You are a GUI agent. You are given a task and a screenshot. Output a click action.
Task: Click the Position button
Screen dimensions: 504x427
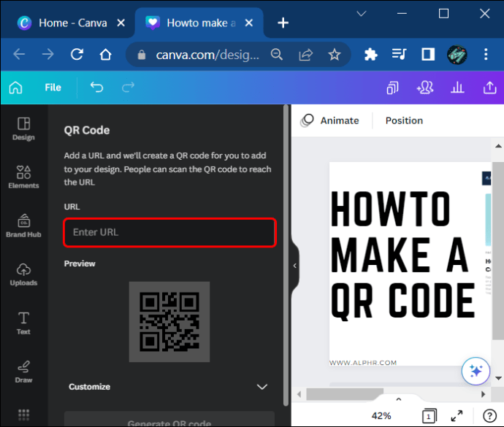[404, 120]
